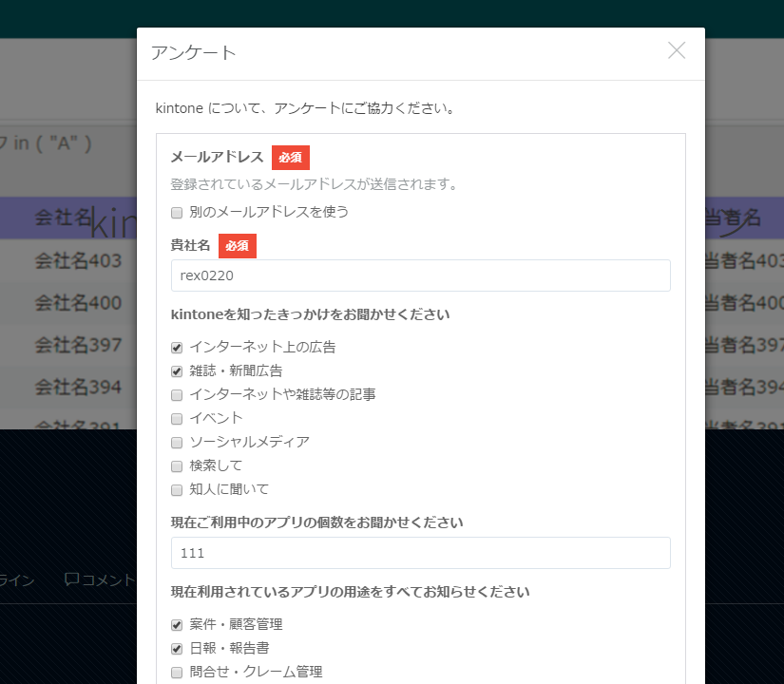Uncheck 雑誌・新聞広告 option
784x684 pixels.
coord(177,371)
